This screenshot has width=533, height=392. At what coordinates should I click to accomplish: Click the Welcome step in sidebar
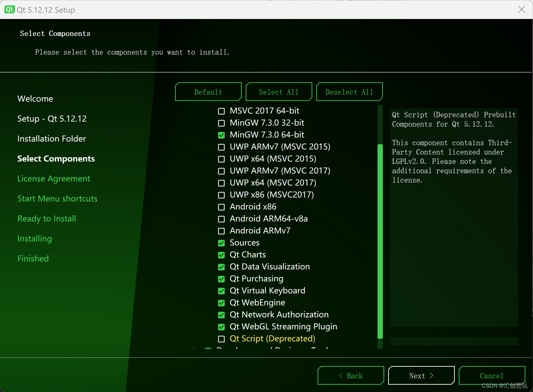35,99
